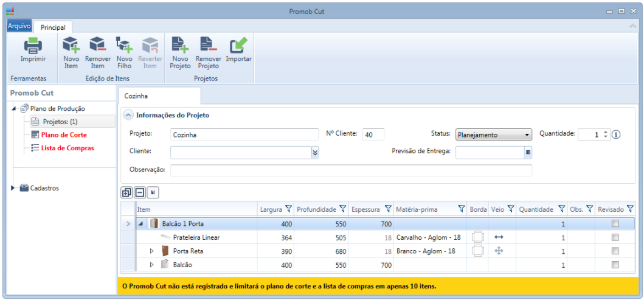Click the border icon for Prateleira Linear
Screen dimensions: 644x300
(478, 237)
